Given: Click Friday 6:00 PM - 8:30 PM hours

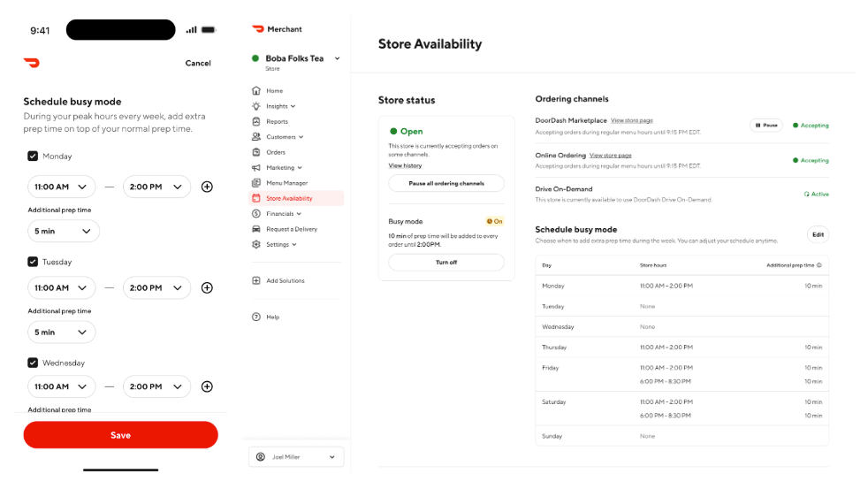Looking at the screenshot, I should coord(666,382).
